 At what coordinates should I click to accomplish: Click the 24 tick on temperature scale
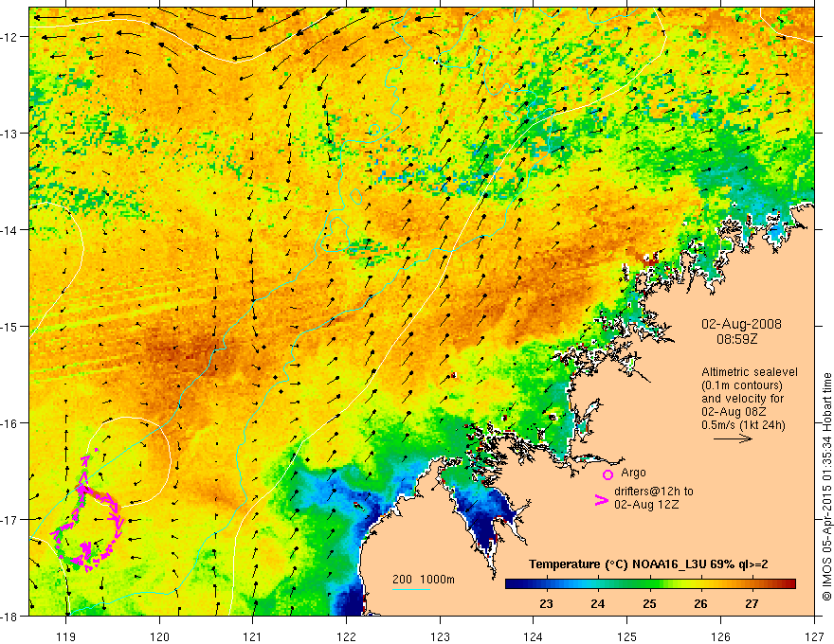598,604
